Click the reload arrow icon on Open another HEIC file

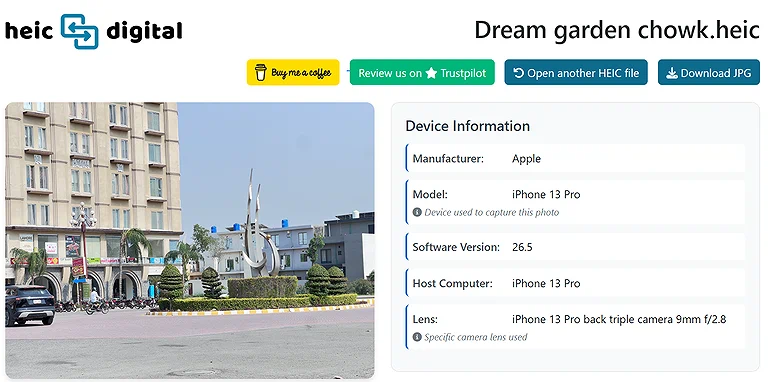(x=518, y=72)
